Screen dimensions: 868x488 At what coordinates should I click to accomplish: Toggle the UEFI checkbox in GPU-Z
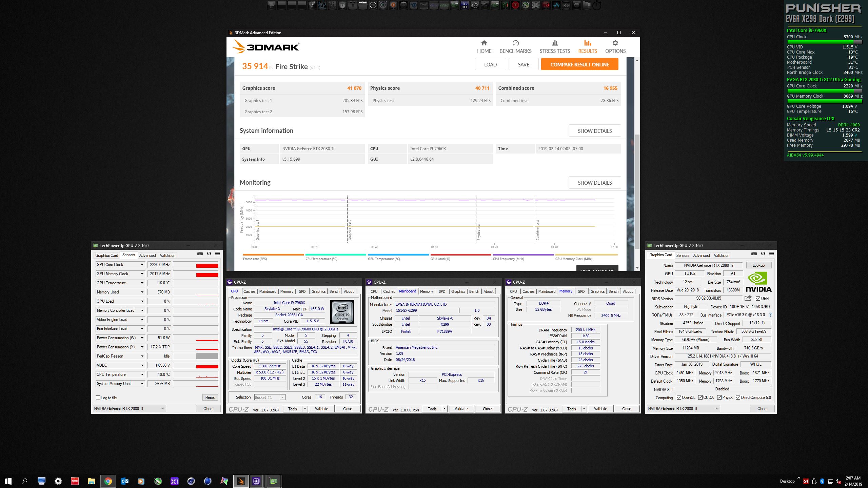758,299
